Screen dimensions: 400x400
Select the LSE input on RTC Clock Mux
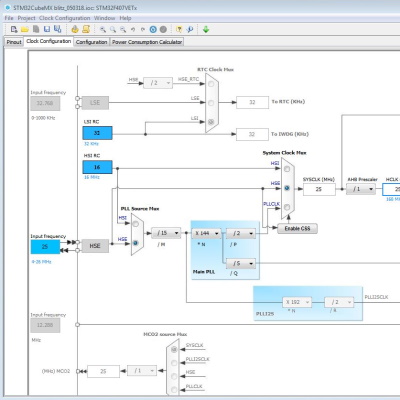211,103
